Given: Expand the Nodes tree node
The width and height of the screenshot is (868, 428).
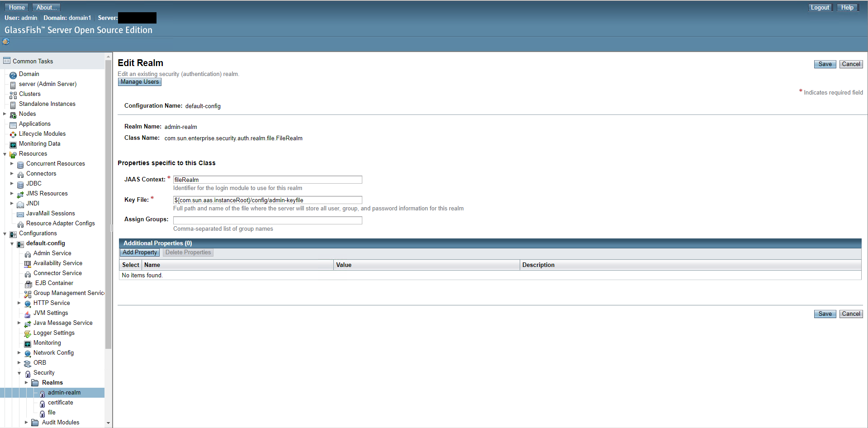Looking at the screenshot, I should coord(5,114).
